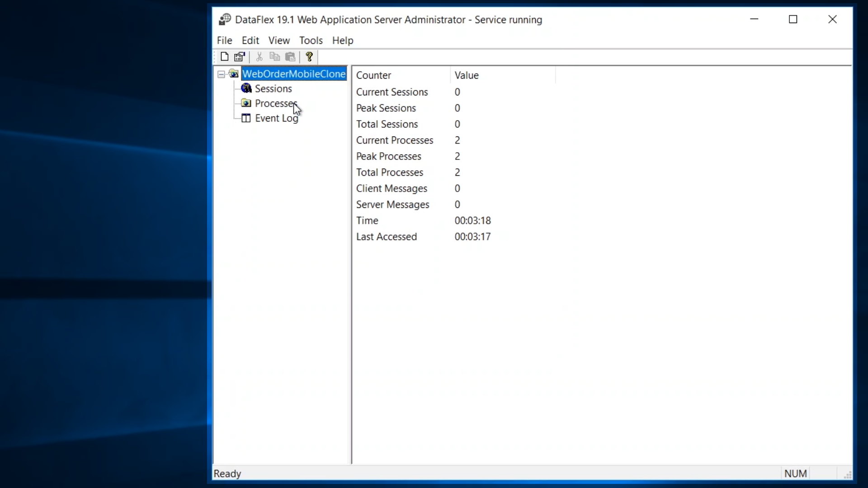The height and width of the screenshot is (488, 868).
Task: Open the Edit menu
Action: pos(250,40)
